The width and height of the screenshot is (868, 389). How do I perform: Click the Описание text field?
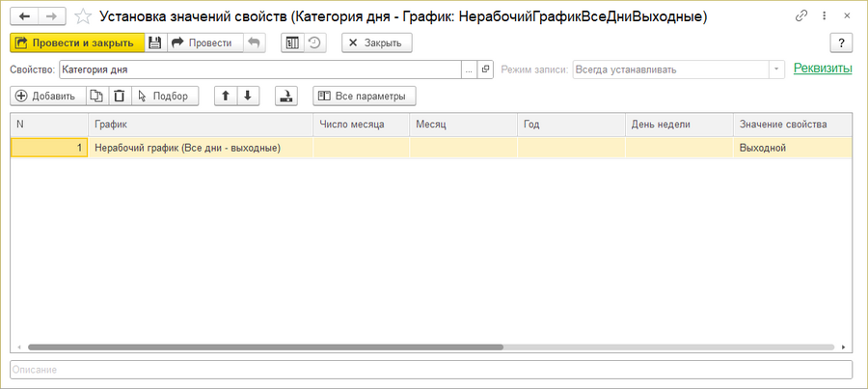point(431,370)
